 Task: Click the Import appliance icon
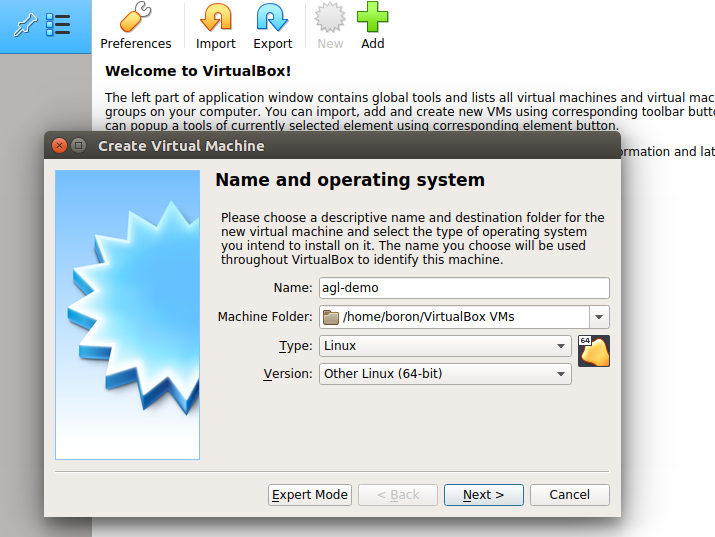216,18
